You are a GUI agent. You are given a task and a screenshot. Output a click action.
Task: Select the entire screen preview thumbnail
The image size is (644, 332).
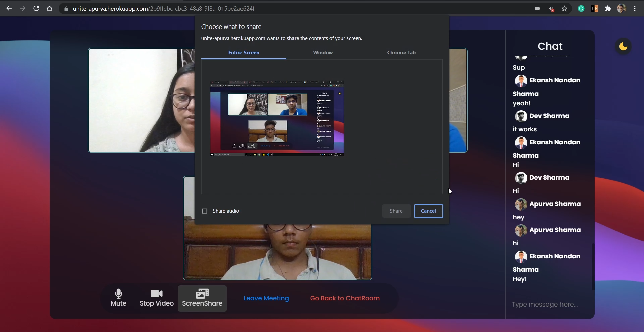277,118
